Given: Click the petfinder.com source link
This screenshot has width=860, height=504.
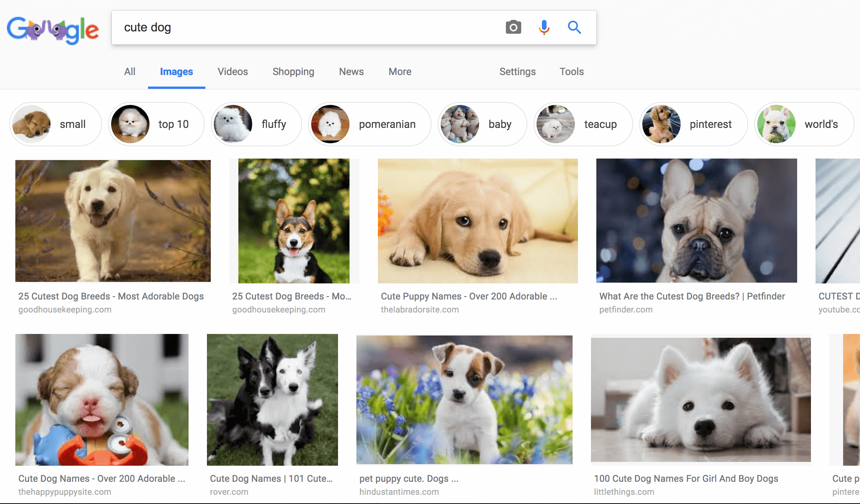Looking at the screenshot, I should (x=626, y=309).
